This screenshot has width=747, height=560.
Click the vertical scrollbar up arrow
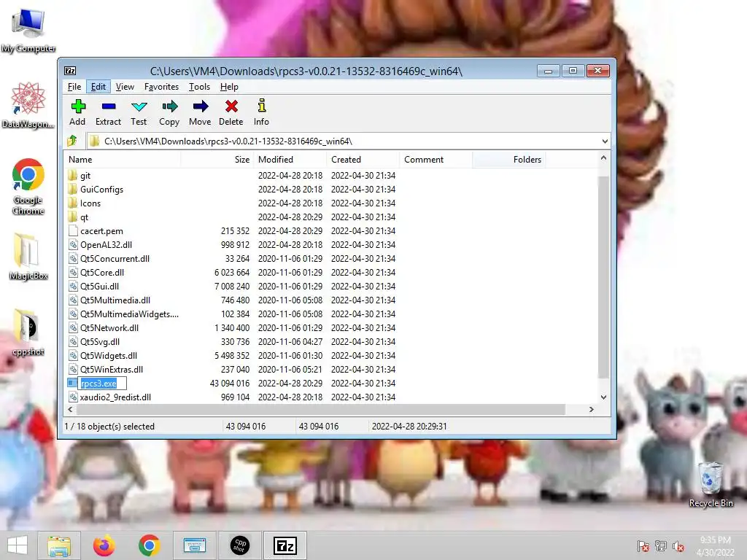pos(603,157)
